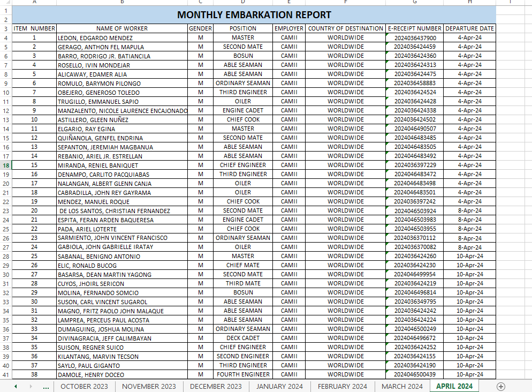Select the E-RECEIPT NUMBER header cell
Screen dimensions: 532x392
click(415, 28)
